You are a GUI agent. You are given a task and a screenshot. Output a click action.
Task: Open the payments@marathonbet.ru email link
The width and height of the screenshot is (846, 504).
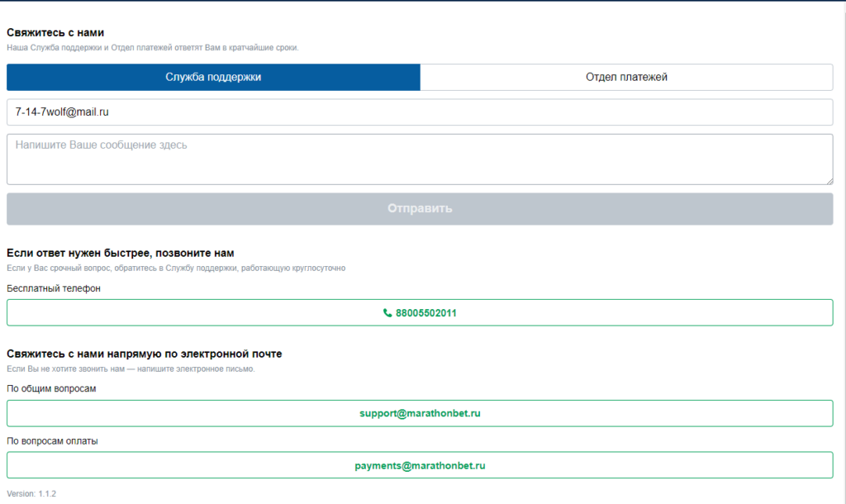click(420, 465)
